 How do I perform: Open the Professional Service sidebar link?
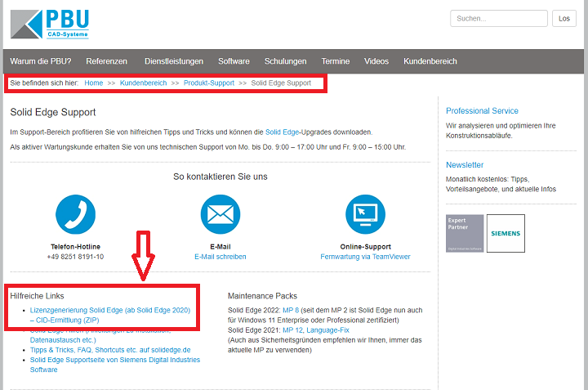coord(482,110)
